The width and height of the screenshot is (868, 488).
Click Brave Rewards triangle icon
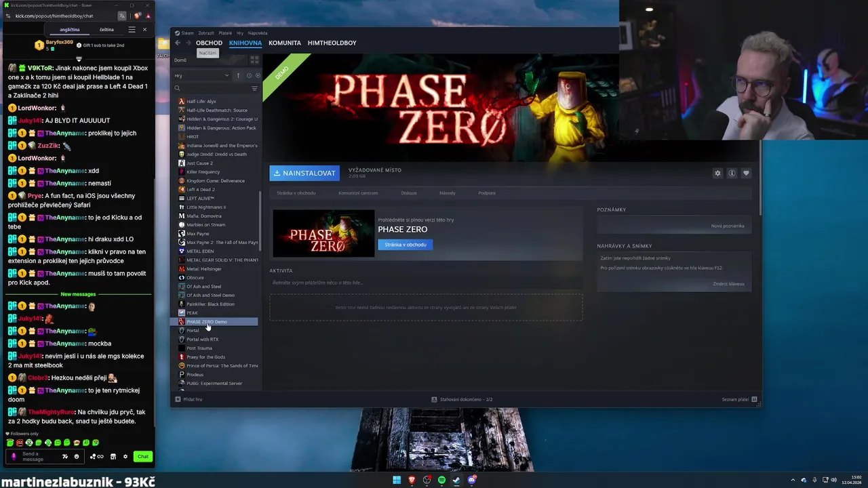(148, 16)
